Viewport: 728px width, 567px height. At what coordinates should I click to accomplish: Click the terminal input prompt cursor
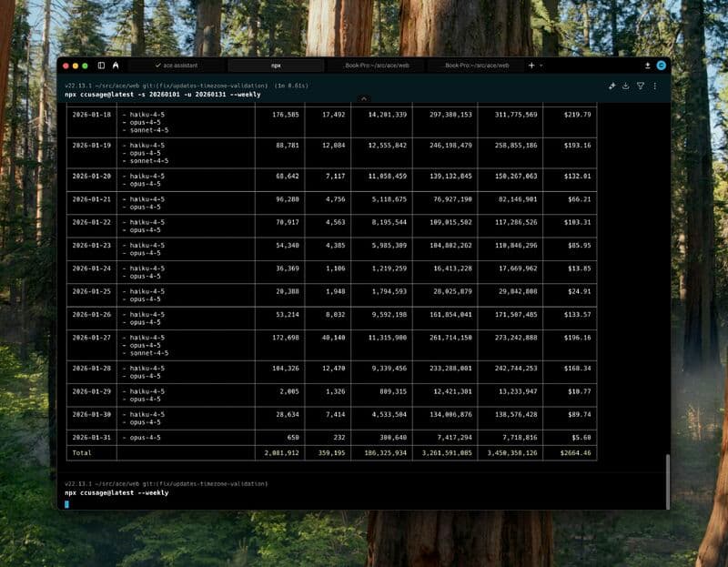pyautogui.click(x=67, y=502)
